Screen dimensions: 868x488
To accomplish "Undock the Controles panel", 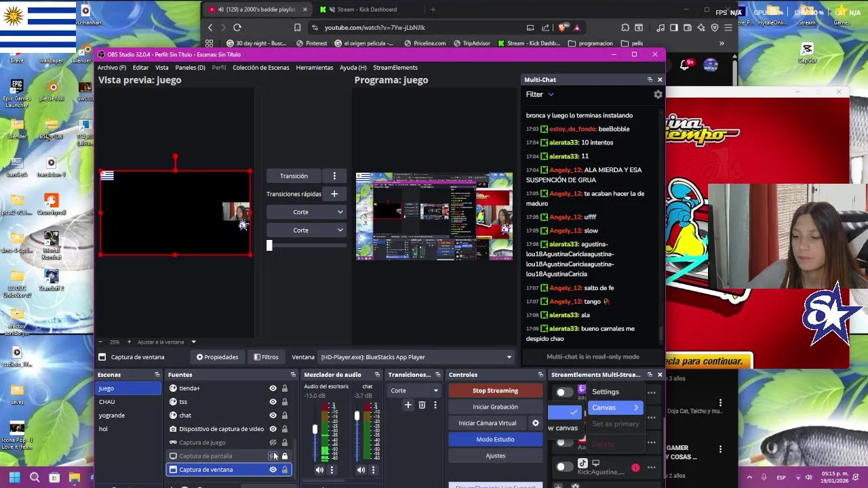I will pos(540,375).
